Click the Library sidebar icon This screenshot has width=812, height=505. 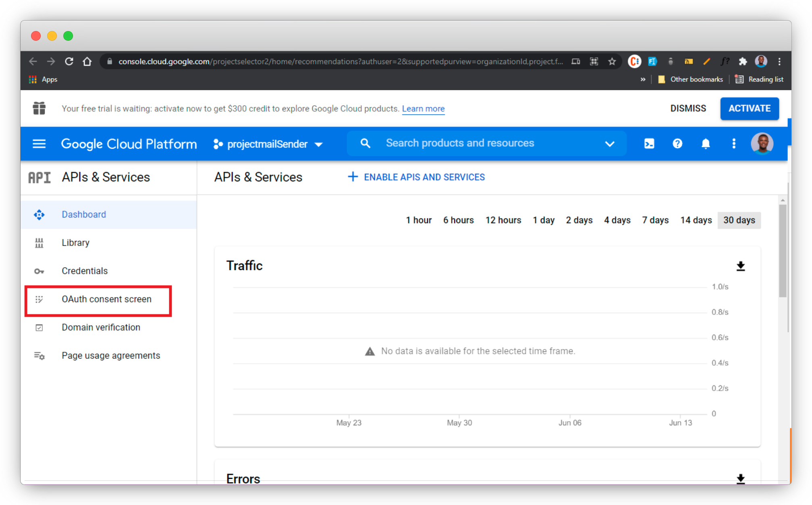tap(39, 243)
